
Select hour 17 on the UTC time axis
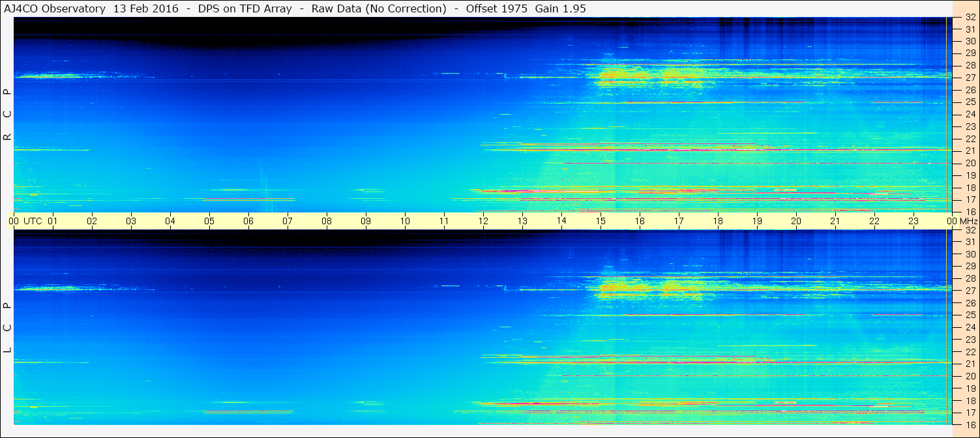coord(679,221)
